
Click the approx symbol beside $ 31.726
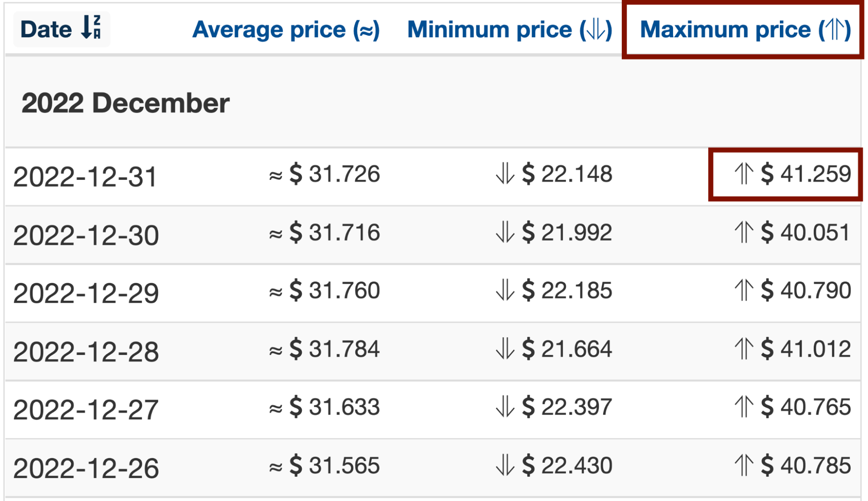[x=276, y=176]
